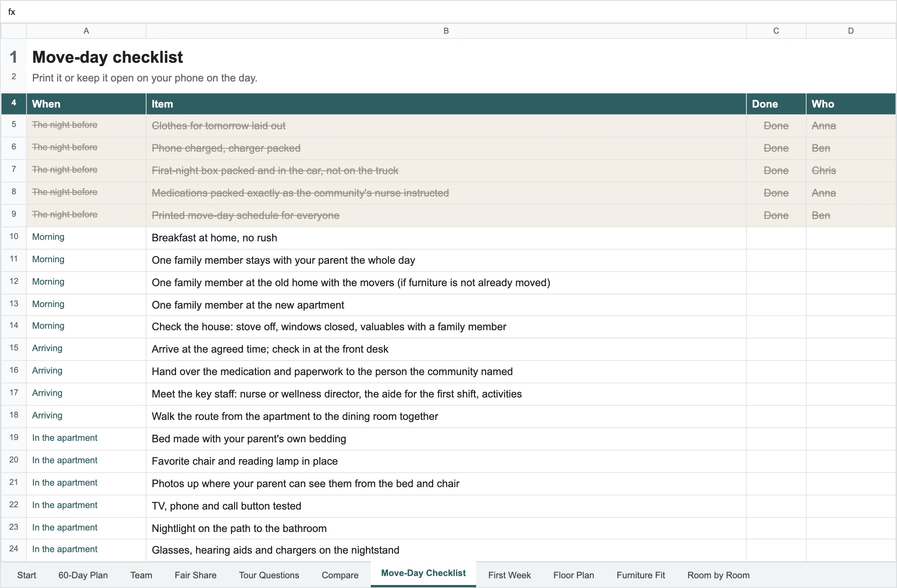
Task: Select column B header
Action: (446, 31)
